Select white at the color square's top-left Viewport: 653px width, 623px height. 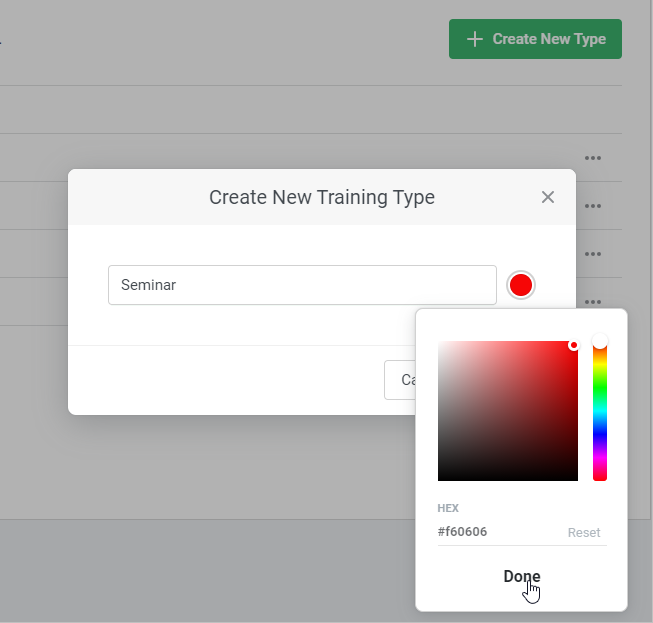pyautogui.click(x=440, y=343)
